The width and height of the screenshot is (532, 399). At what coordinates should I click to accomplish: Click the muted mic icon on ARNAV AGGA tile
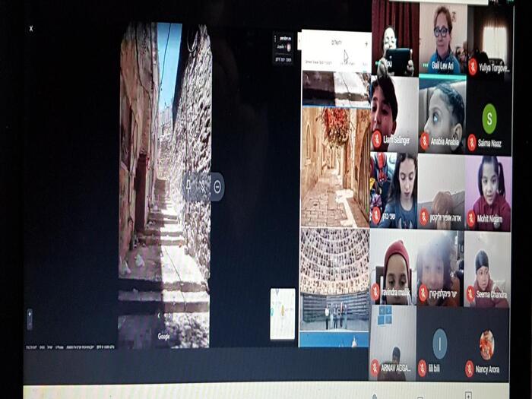click(x=375, y=367)
